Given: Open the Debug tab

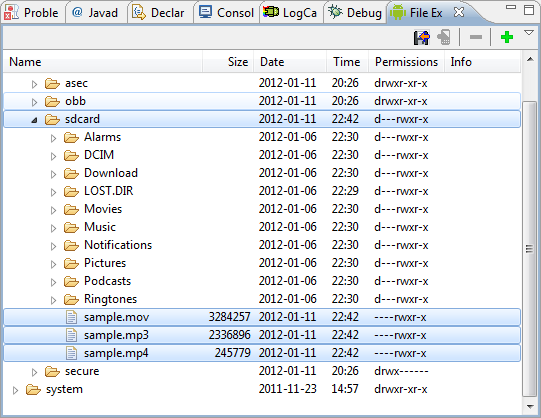Looking at the screenshot, I should (x=355, y=13).
